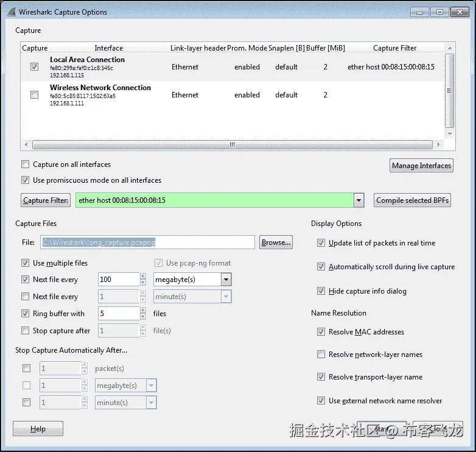476x452 pixels.
Task: Uncheck Next file every megabyte(s) checkbox
Action: coord(25,280)
